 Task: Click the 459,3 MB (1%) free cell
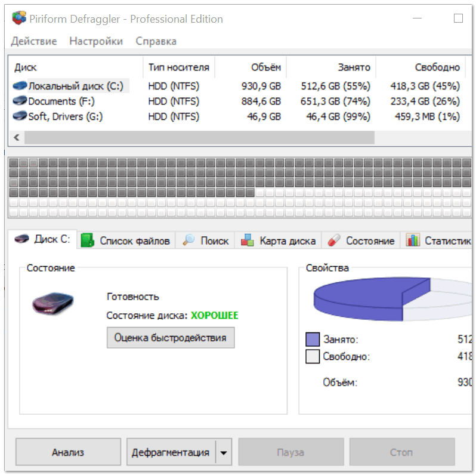pyautogui.click(x=428, y=116)
